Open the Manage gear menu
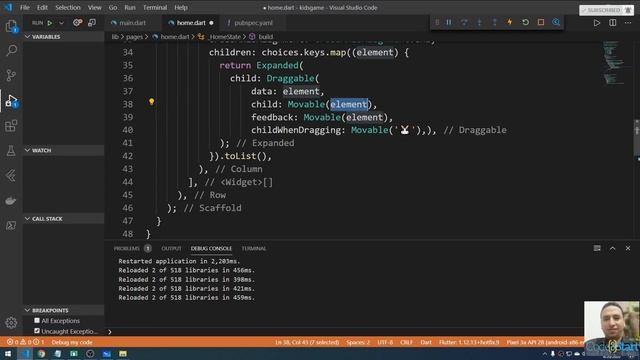This screenshot has width=640, height=360. pyautogui.click(x=11, y=322)
